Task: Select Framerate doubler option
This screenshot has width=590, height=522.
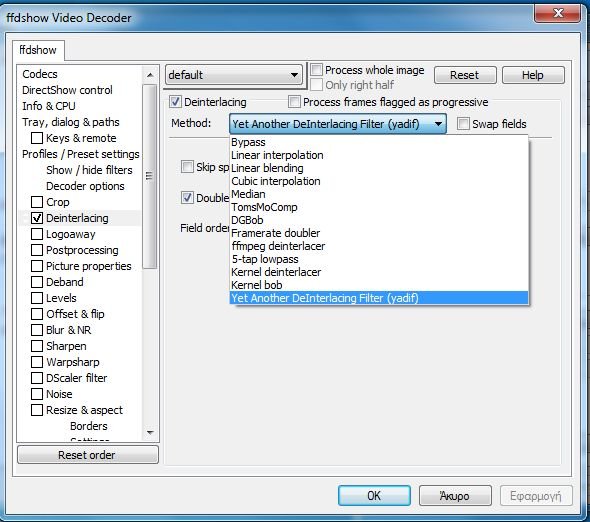Action: tap(379, 233)
